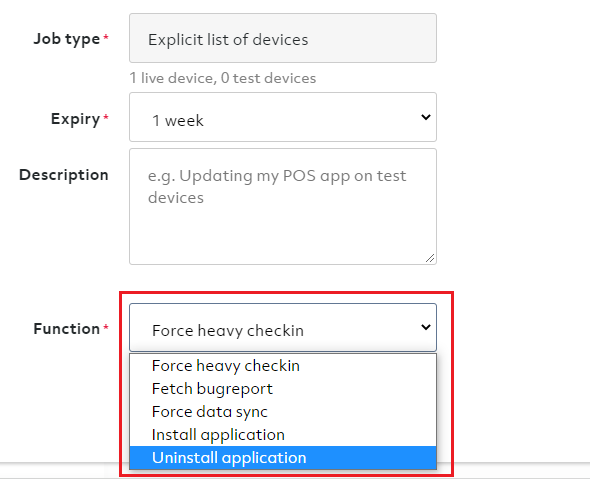Screen dimensions: 590x479
Task: Click the 'Job type' label
Action: click(67, 39)
